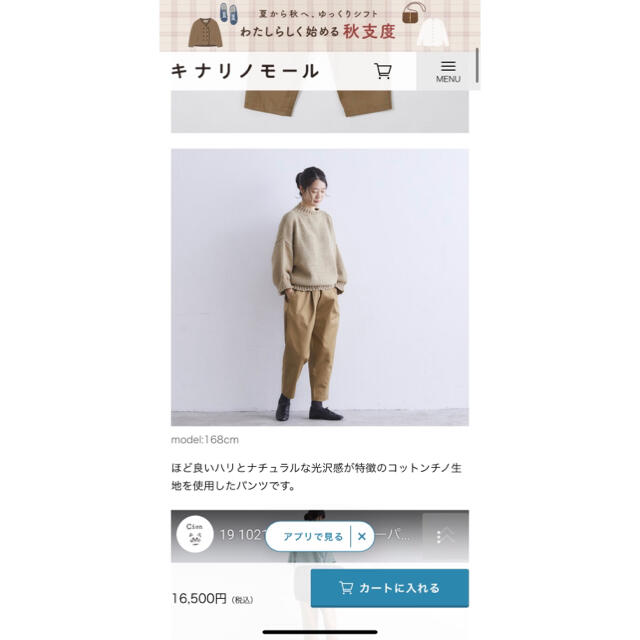640x640 pixels.
Task: Dismiss the アプリで見る popup with X
Action: 362,536
